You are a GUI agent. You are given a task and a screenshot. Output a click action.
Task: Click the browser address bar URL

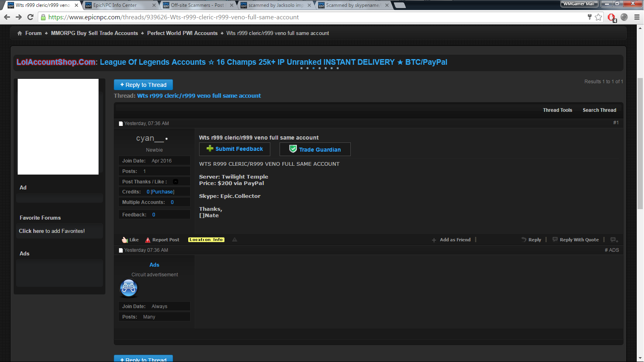(173, 17)
